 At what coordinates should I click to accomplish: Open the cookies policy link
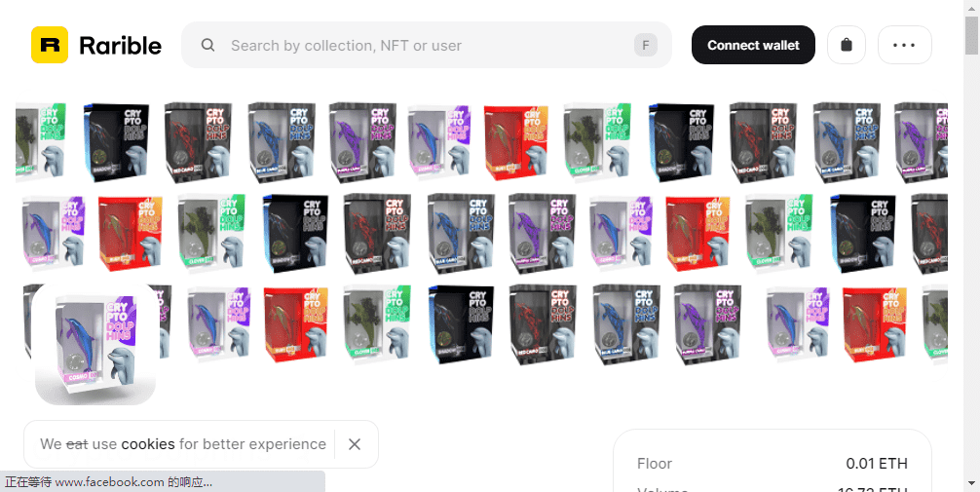148,444
